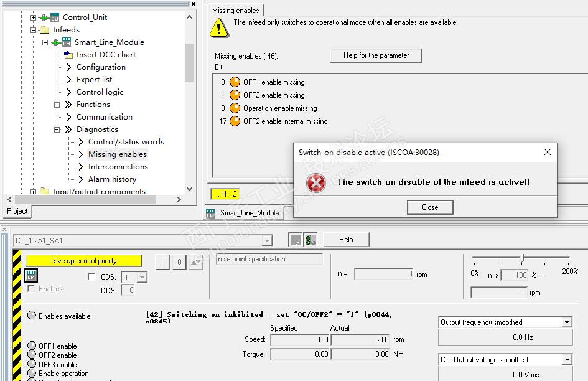Click the DDS value field
This screenshot has height=381, width=588.
click(x=128, y=290)
